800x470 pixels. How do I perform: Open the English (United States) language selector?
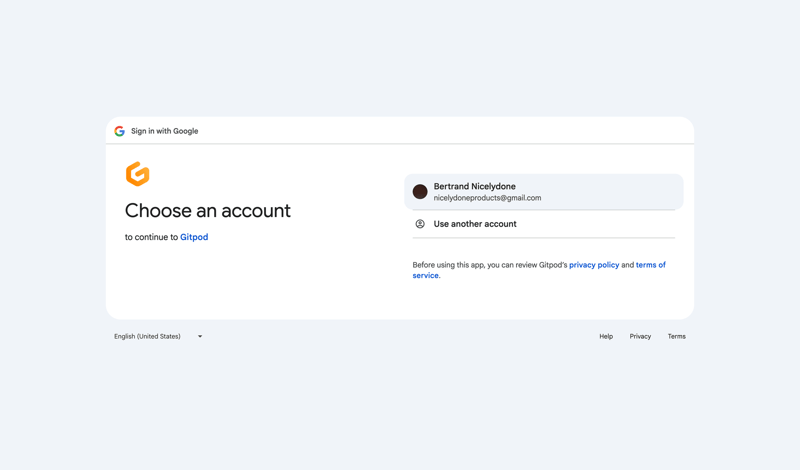[148, 337]
